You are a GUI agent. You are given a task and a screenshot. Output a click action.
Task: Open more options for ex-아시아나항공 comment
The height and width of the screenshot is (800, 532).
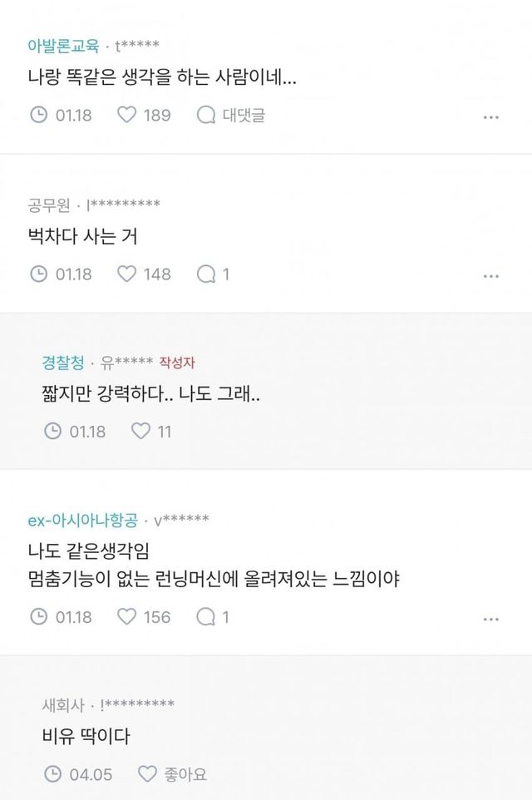point(491,619)
